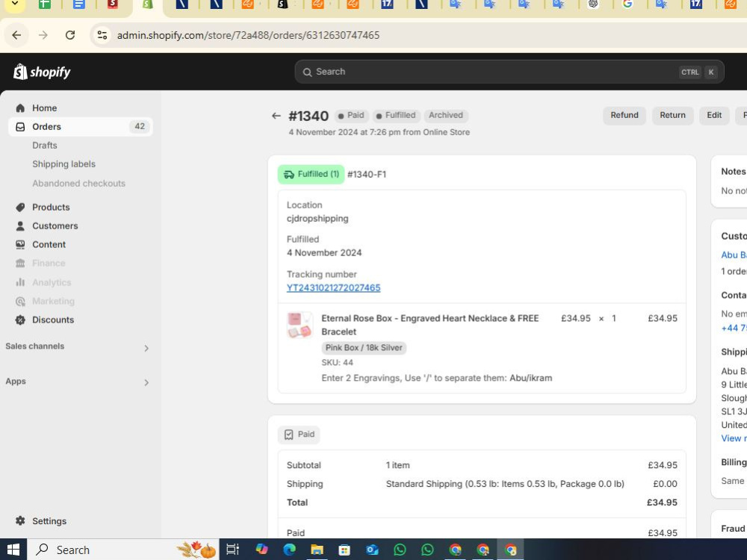Open Analytics via the bar chart icon
The image size is (747, 560).
click(20, 282)
